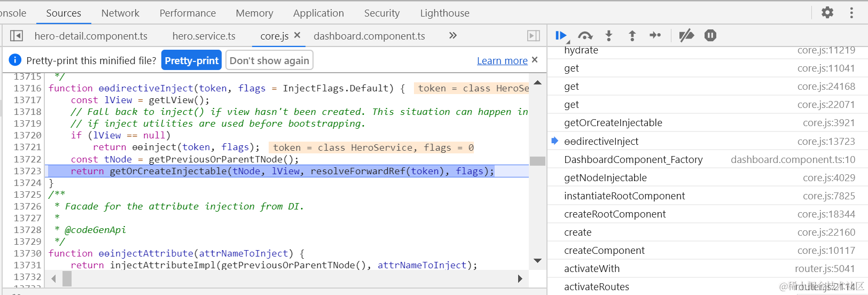Open the Learn more link

coord(502,61)
